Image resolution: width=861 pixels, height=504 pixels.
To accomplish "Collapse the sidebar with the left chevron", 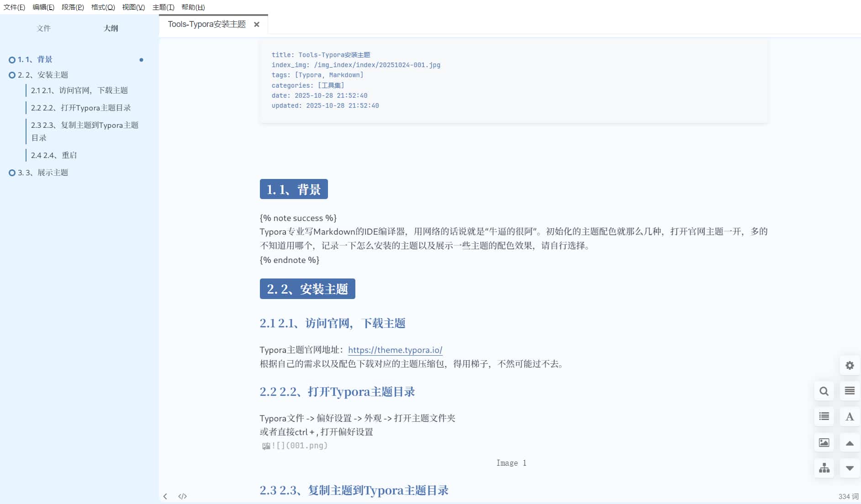I will (165, 496).
